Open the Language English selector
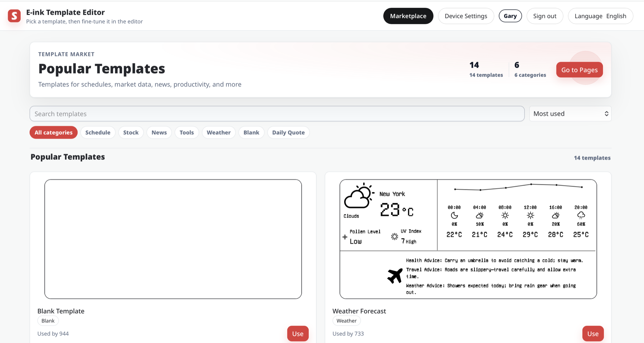Viewport: 644px width, 343px height. point(600,16)
